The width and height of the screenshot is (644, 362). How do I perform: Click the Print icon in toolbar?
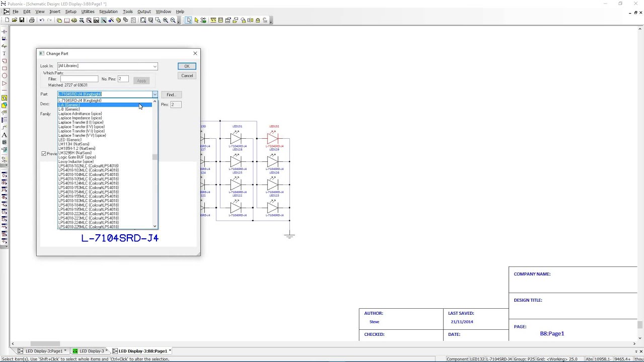32,20
